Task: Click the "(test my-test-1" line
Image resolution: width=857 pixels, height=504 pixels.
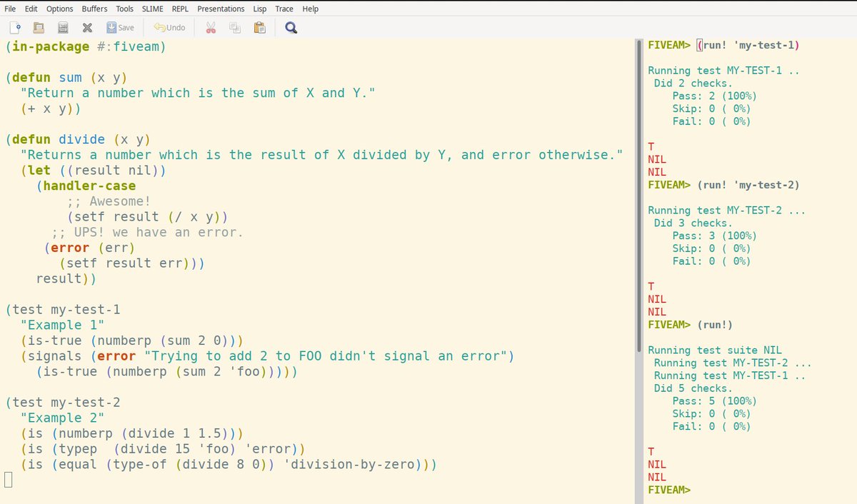Action: coord(63,310)
